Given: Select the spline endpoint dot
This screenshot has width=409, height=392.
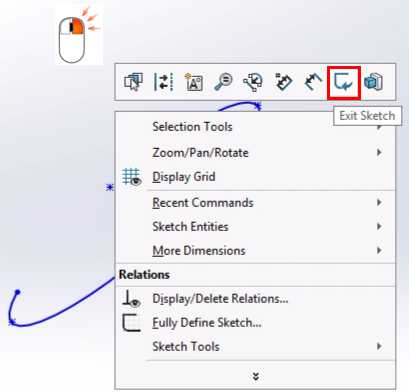Looking at the screenshot, I should [x=18, y=292].
